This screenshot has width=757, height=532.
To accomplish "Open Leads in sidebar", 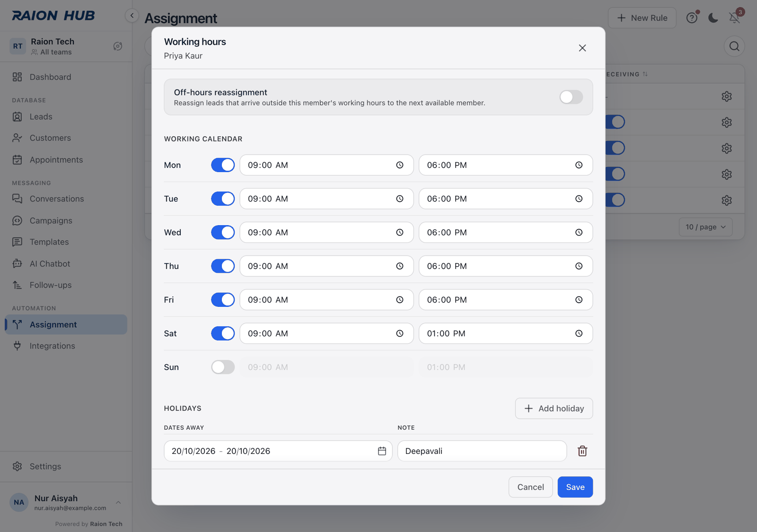I will click(x=66, y=117).
